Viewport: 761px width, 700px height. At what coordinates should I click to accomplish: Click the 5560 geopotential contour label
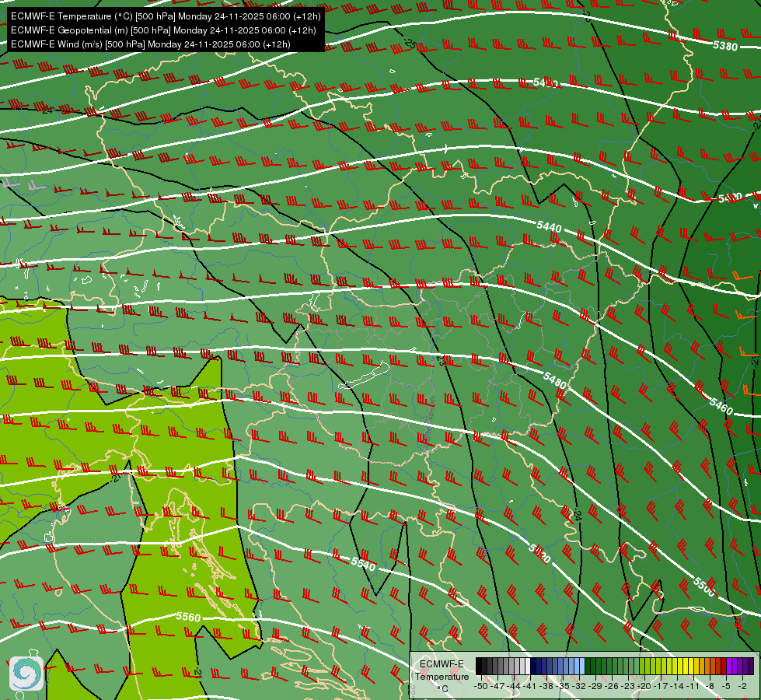188,617
